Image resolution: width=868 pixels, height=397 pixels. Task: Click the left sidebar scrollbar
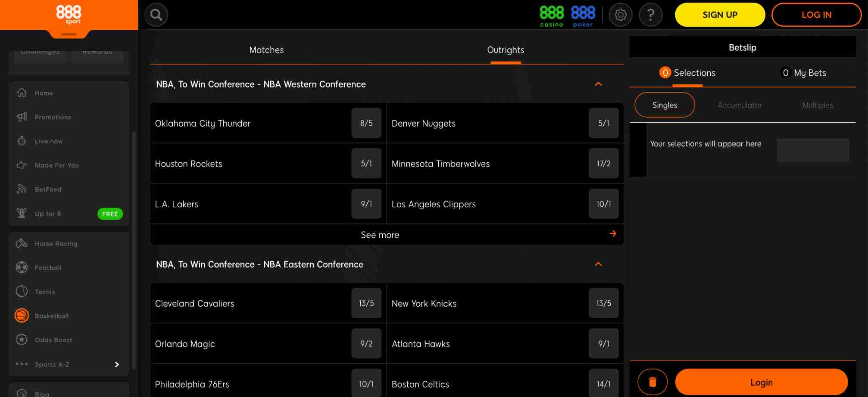pyautogui.click(x=134, y=250)
